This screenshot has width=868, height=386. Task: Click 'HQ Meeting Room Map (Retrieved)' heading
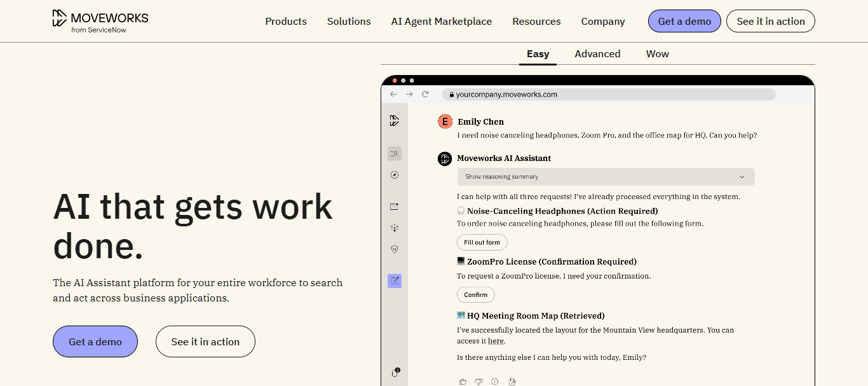tap(536, 315)
